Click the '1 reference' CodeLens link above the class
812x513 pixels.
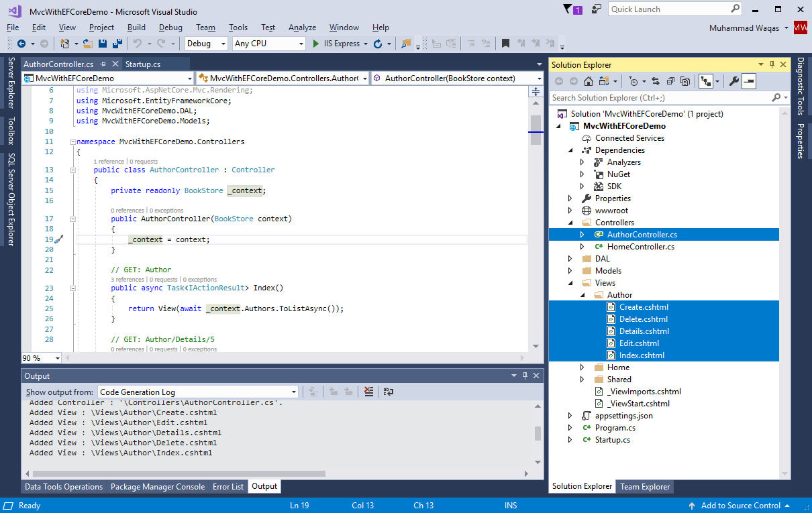109,162
